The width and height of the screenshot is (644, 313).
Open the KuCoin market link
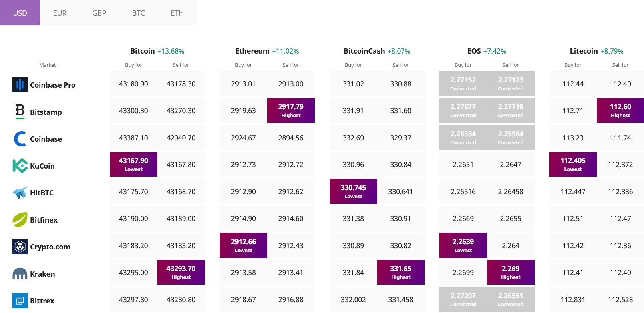coord(42,166)
